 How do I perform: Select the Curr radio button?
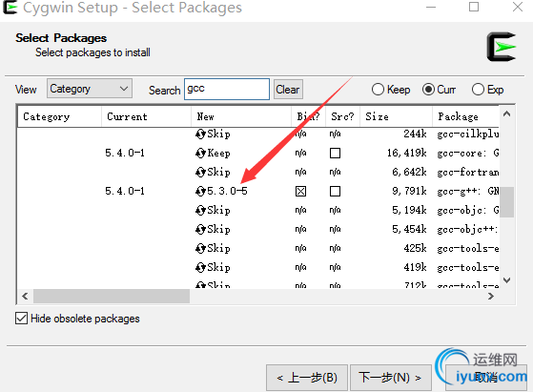point(428,90)
